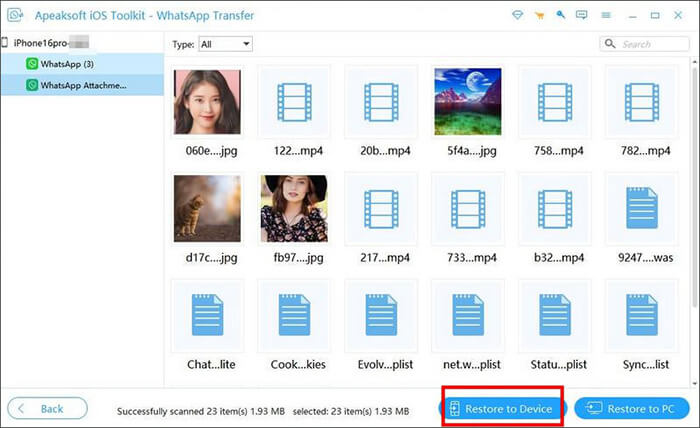The width and height of the screenshot is (700, 428).
Task: Click the d17c....jpg file name
Action: click(x=211, y=258)
